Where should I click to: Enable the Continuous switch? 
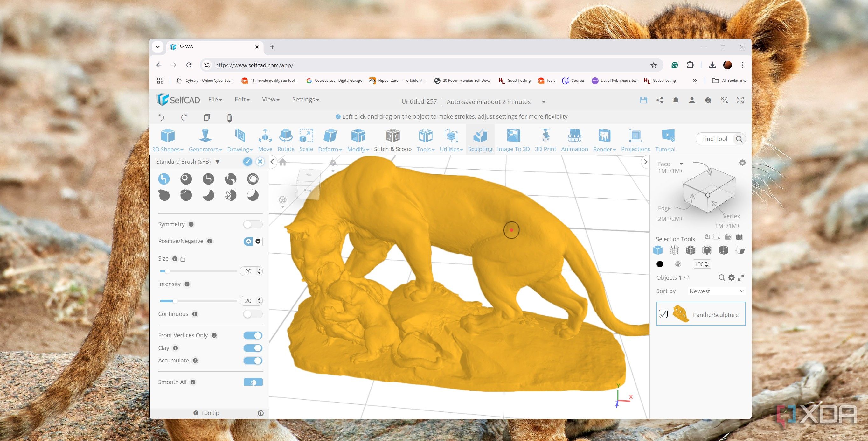(x=253, y=314)
